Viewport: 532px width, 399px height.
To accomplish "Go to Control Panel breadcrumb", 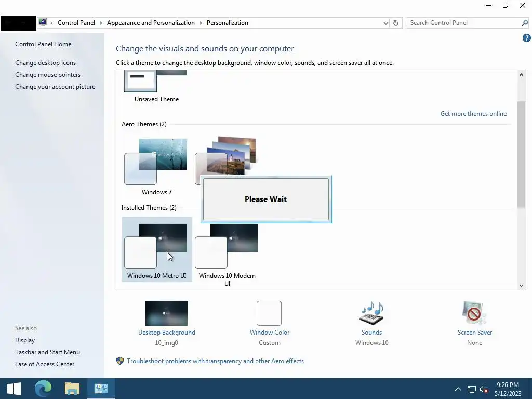I will pyautogui.click(x=76, y=23).
